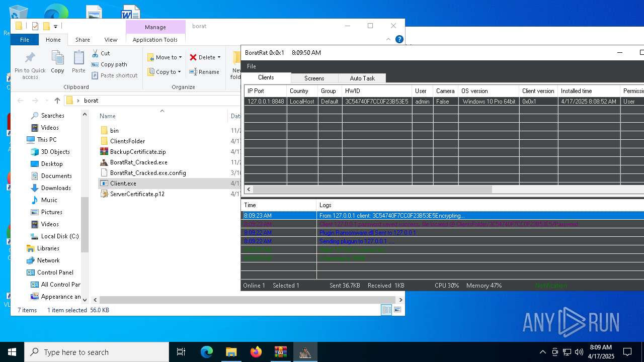Click the taskbar clock showing 8:09 AM

click(x=601, y=352)
